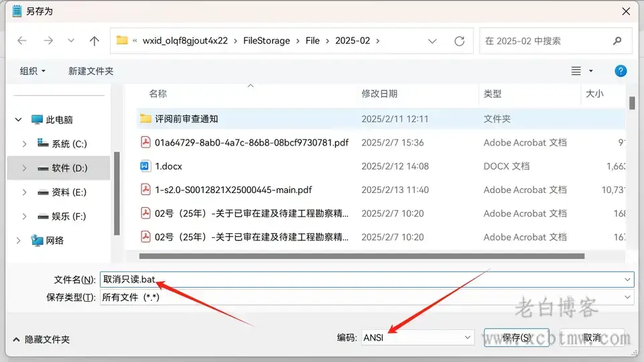The image size is (644, 362).
Task: Click 保存(S) button
Action: point(516,338)
